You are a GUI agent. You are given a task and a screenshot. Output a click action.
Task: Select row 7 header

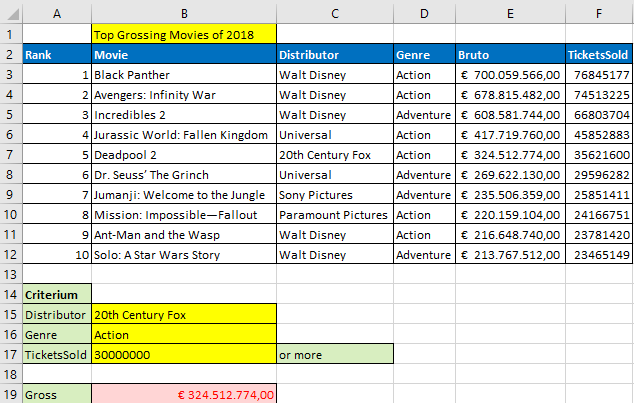tap(11, 154)
